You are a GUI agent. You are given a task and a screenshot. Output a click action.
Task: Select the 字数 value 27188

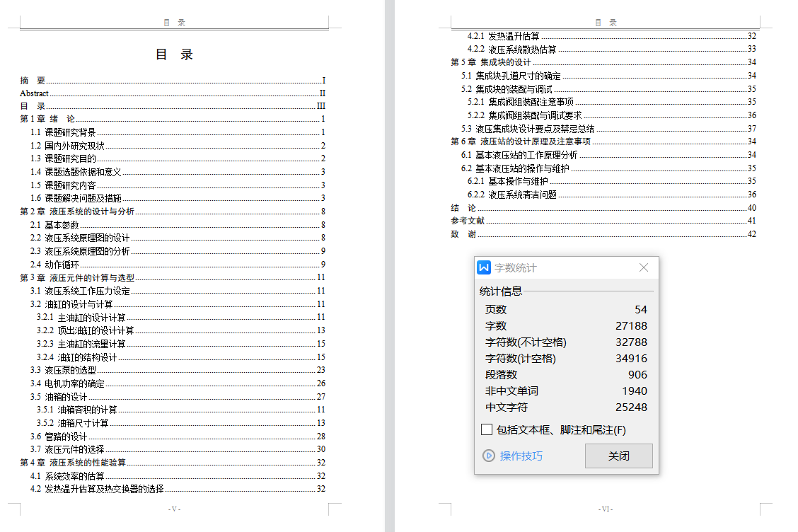pyautogui.click(x=631, y=326)
